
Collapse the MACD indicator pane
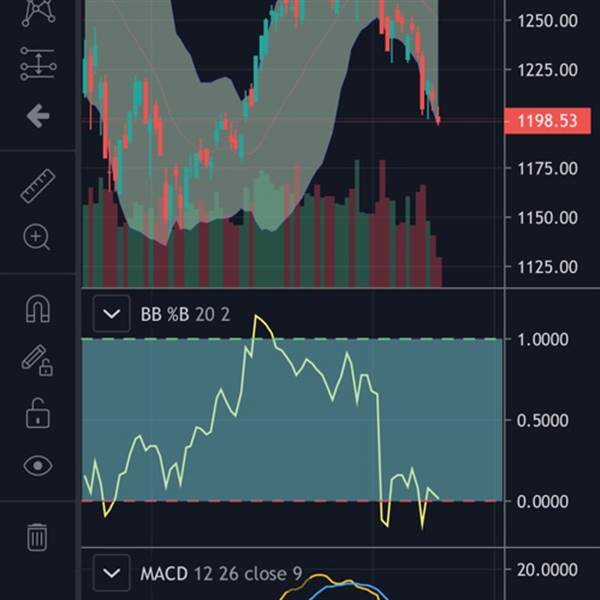point(111,573)
